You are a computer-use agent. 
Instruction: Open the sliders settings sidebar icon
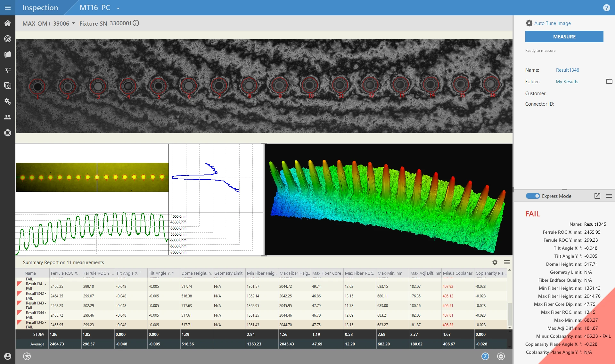tap(8, 70)
